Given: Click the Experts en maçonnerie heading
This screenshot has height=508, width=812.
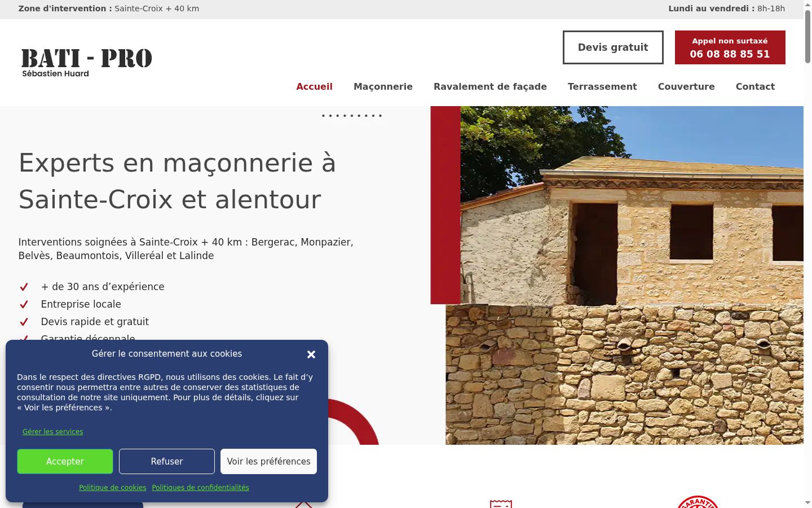Looking at the screenshot, I should pos(178,181).
